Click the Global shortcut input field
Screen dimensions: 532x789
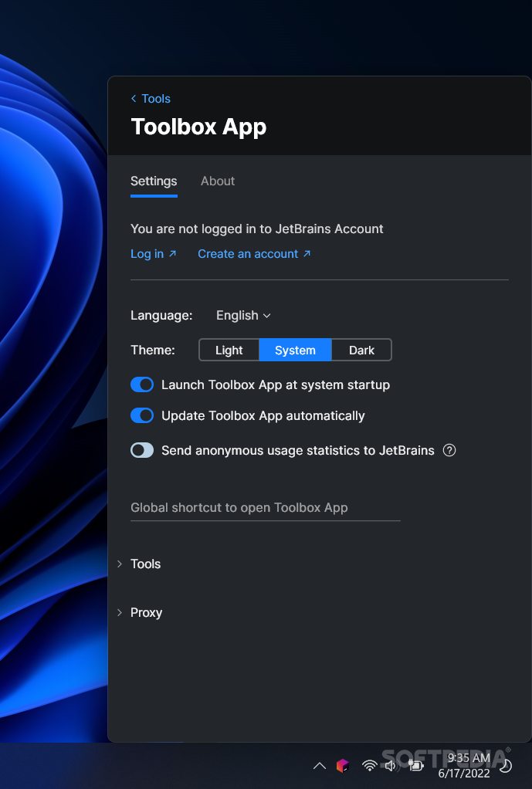[266, 508]
